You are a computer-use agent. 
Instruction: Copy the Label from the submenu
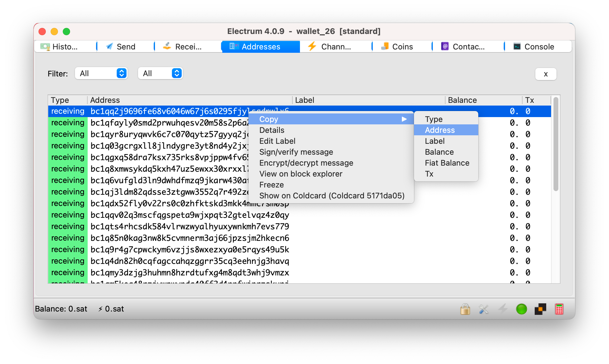446,141
